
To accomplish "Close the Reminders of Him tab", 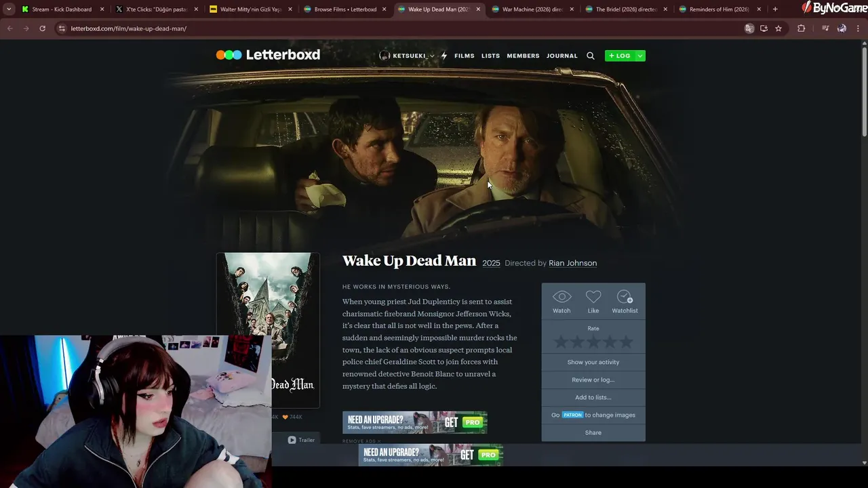I will (759, 9).
